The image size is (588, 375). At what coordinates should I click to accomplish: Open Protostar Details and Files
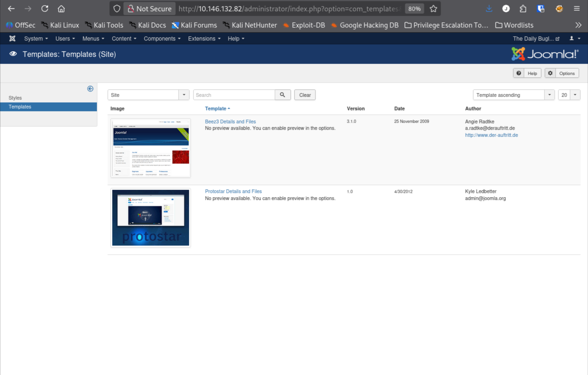[233, 191]
